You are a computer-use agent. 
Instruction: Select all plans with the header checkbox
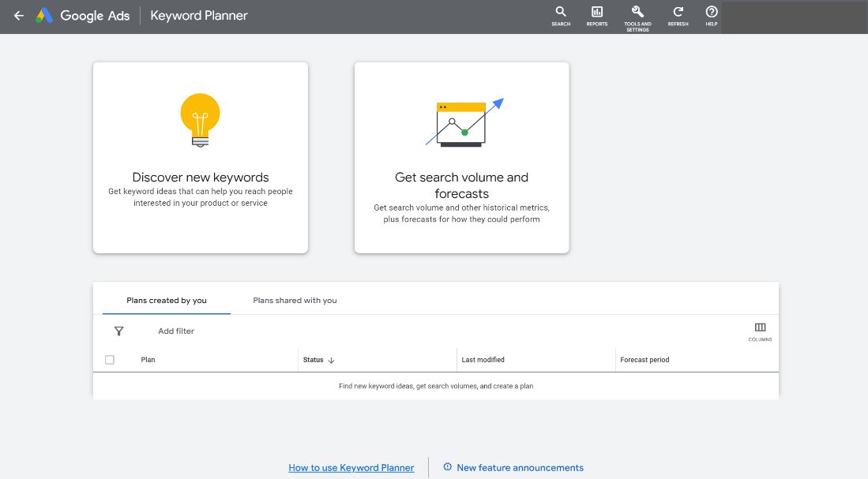click(110, 359)
